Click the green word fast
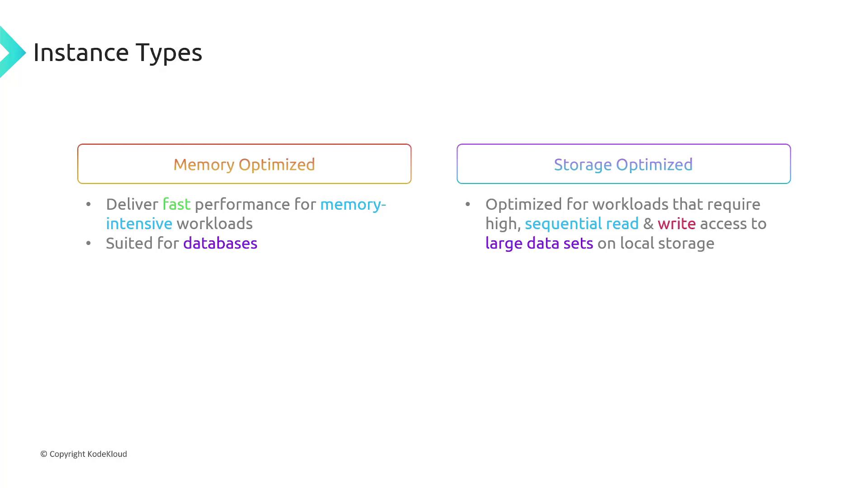The height and width of the screenshot is (488, 868). click(176, 204)
